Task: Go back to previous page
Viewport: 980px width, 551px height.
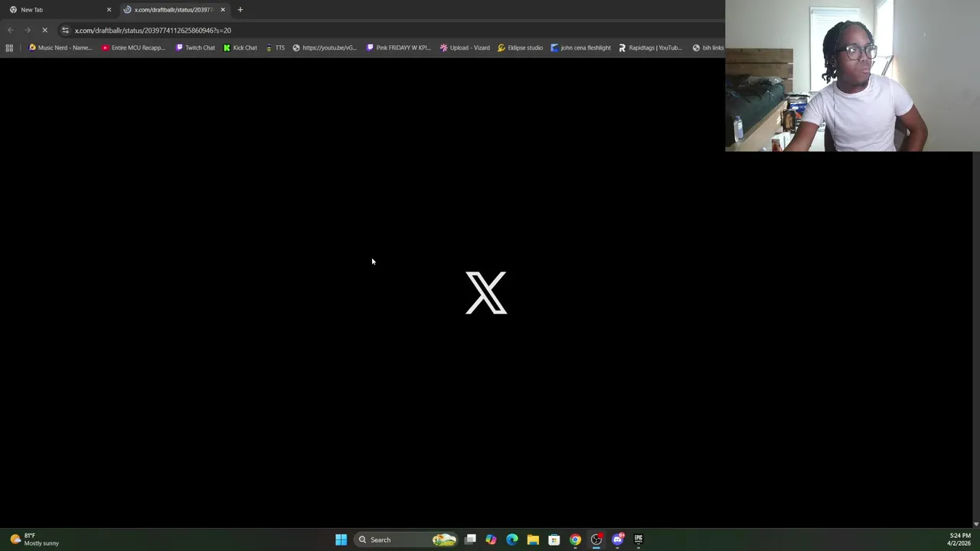Action: [11, 30]
